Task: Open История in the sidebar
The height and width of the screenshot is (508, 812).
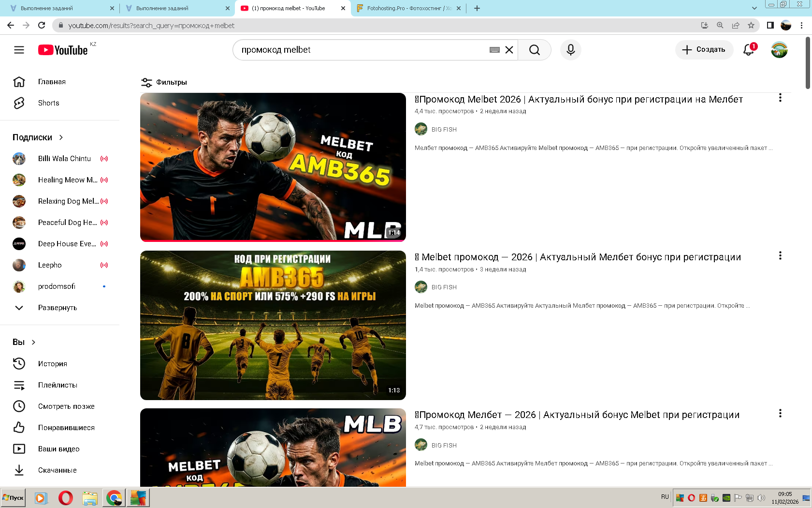Action: (x=59, y=364)
